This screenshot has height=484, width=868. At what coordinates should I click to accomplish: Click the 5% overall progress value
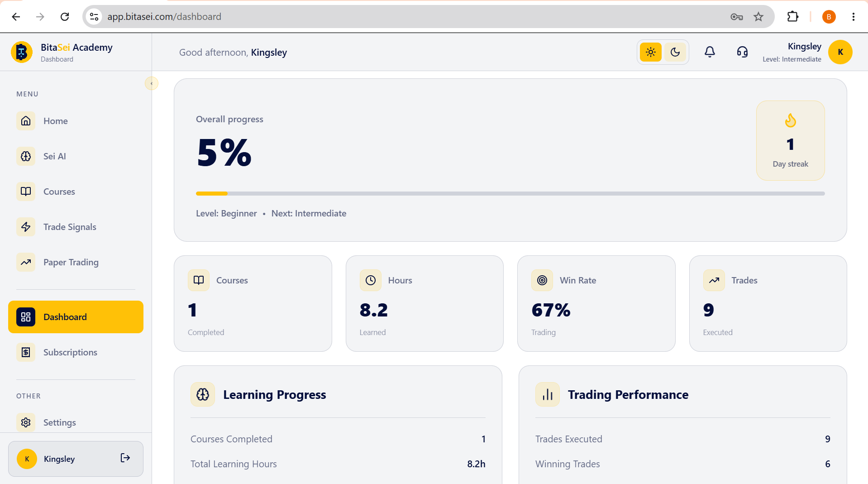(224, 153)
